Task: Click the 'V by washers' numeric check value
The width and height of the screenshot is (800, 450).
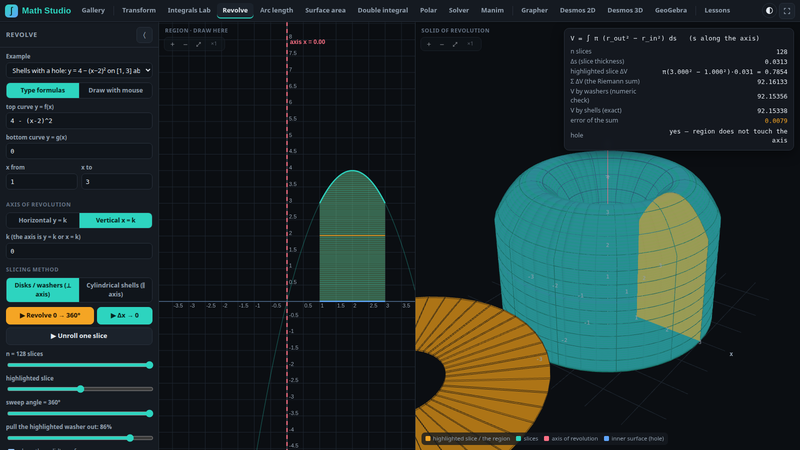Action: point(772,96)
